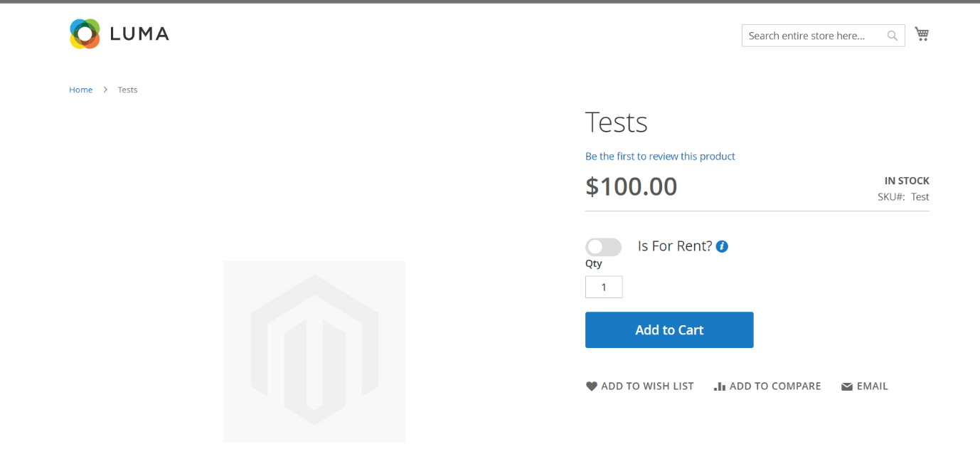Click the search entire store field
The image size is (980, 469).
(x=811, y=36)
